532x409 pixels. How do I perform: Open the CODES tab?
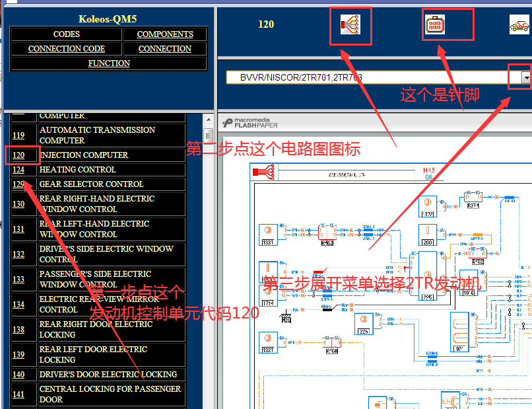click(x=67, y=34)
